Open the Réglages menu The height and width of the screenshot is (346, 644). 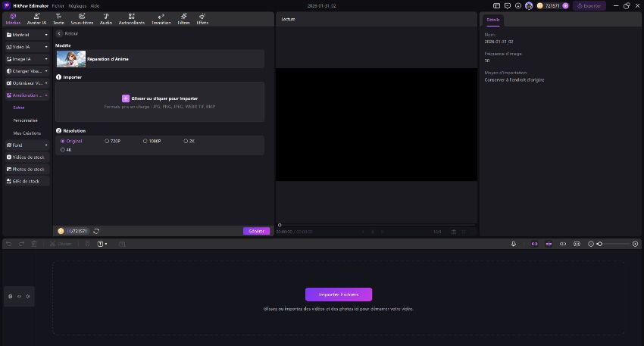click(x=77, y=5)
